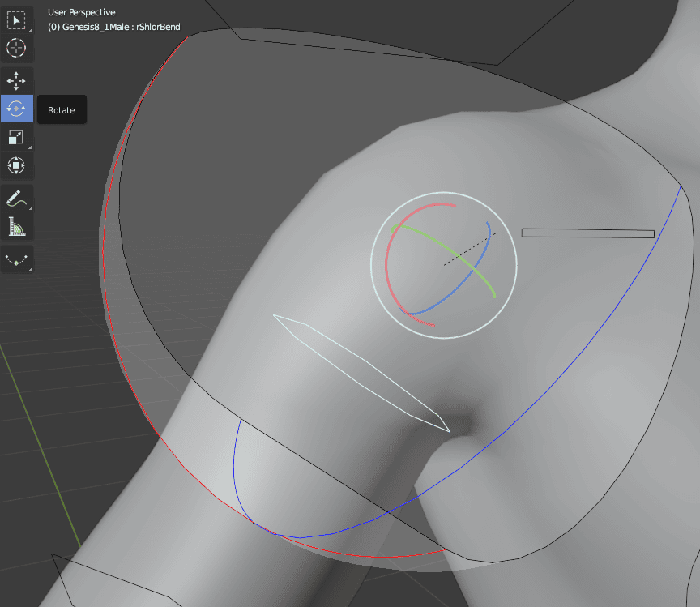Click the active Rotate tool icon
700x607 pixels.
(17, 108)
